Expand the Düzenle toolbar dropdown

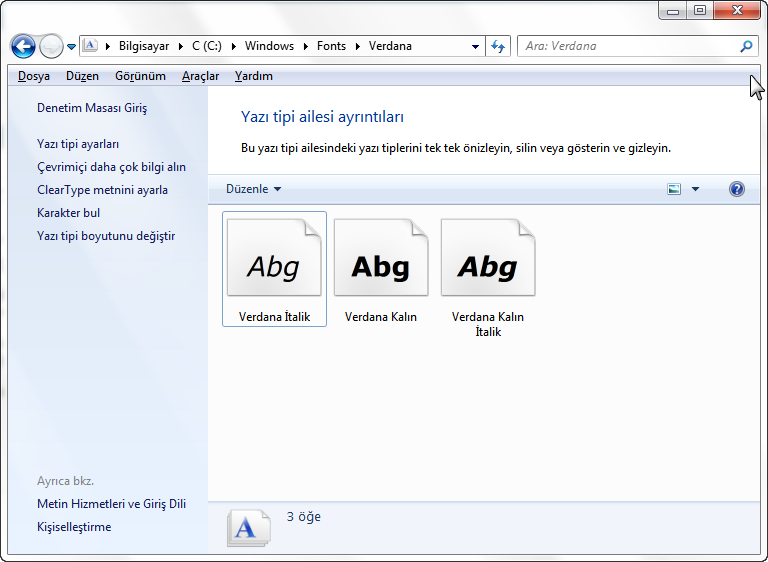click(x=253, y=189)
